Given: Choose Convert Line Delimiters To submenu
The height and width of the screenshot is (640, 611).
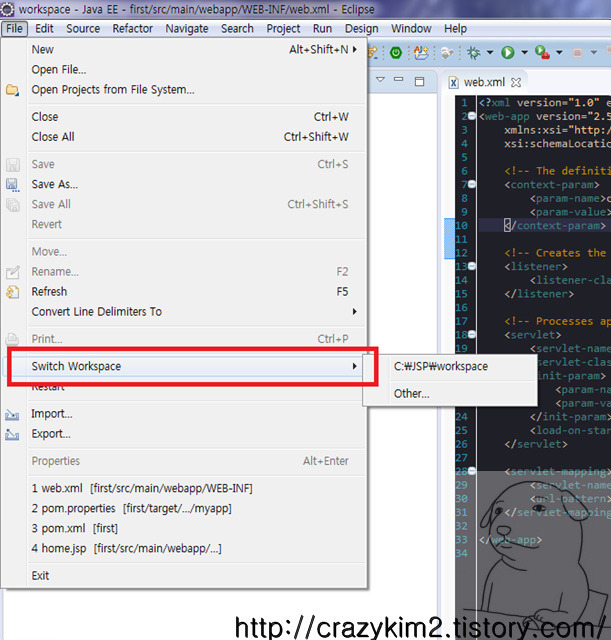Looking at the screenshot, I should click(184, 311).
